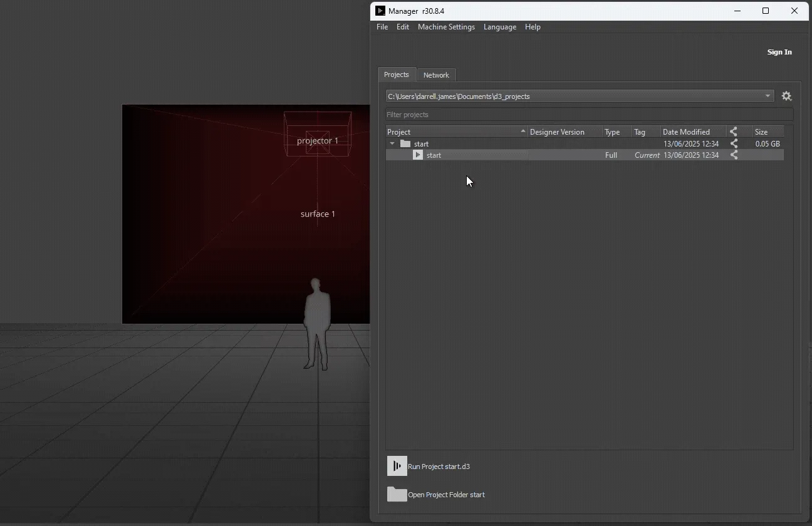Click the Manager app logo in title bar

(380, 11)
